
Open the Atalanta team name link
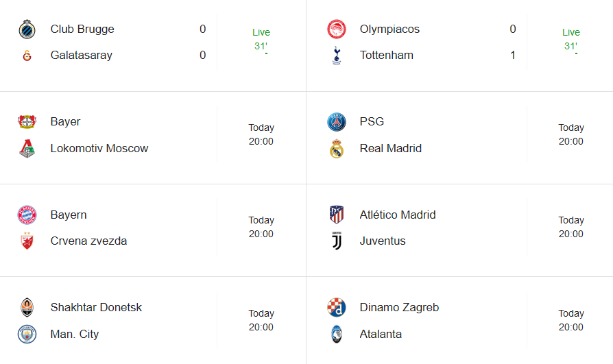(381, 335)
